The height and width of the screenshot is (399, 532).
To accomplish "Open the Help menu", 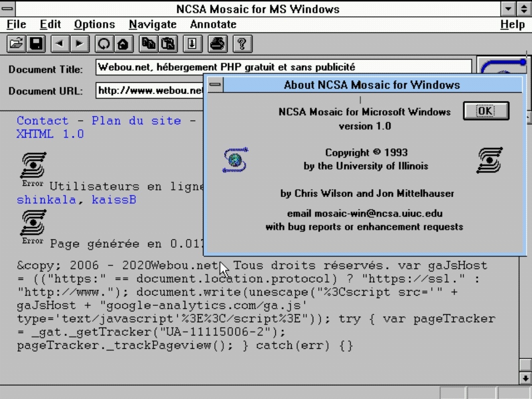I will pos(512,25).
